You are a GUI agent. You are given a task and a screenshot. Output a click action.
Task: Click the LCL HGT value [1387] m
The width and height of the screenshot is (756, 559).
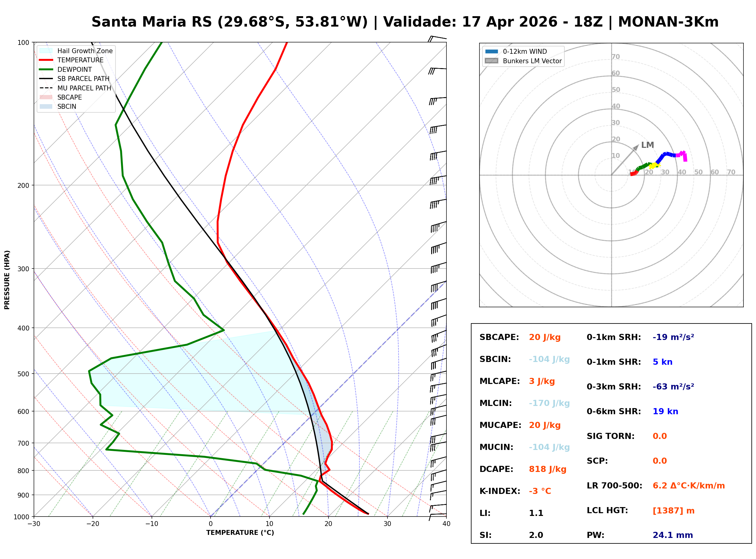tap(673, 511)
